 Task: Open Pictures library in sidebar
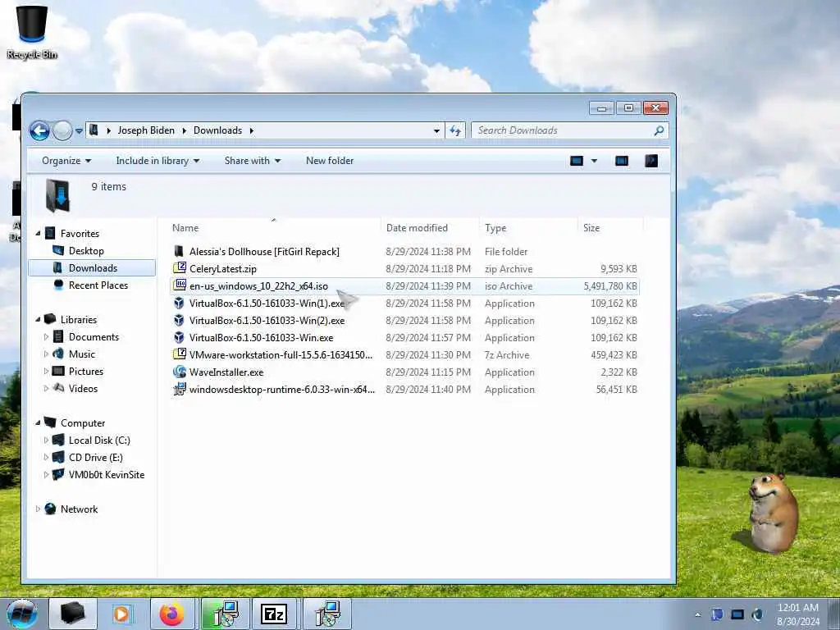point(85,372)
